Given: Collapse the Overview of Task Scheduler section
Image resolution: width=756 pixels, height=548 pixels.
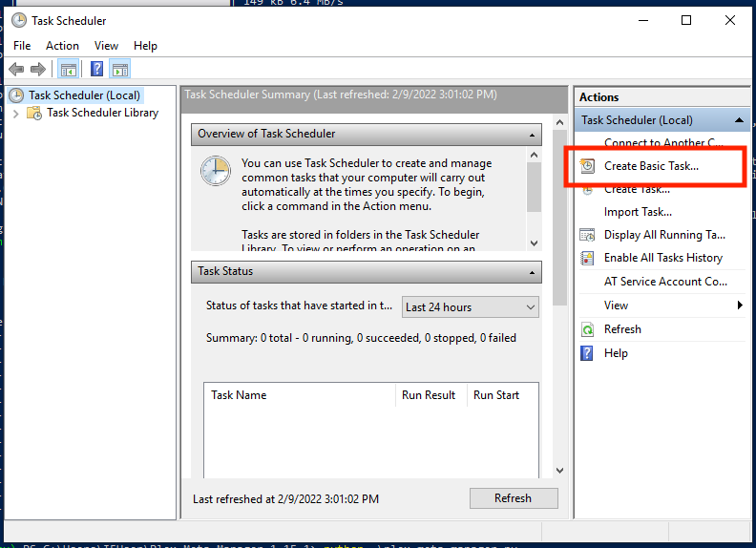Looking at the screenshot, I should click(x=532, y=135).
